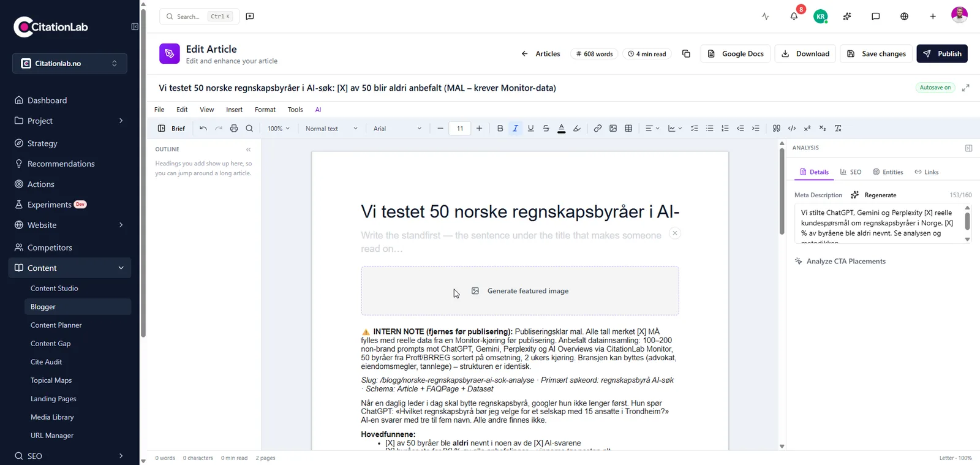Viewport: 980px width, 465px height.
Task: Copy article using the copy icon
Action: tap(686, 54)
